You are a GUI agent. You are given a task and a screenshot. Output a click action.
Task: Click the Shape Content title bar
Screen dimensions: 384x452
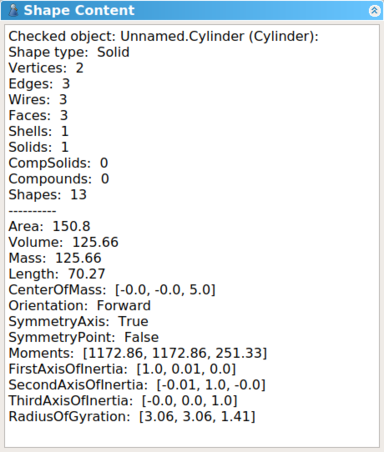tap(192, 10)
